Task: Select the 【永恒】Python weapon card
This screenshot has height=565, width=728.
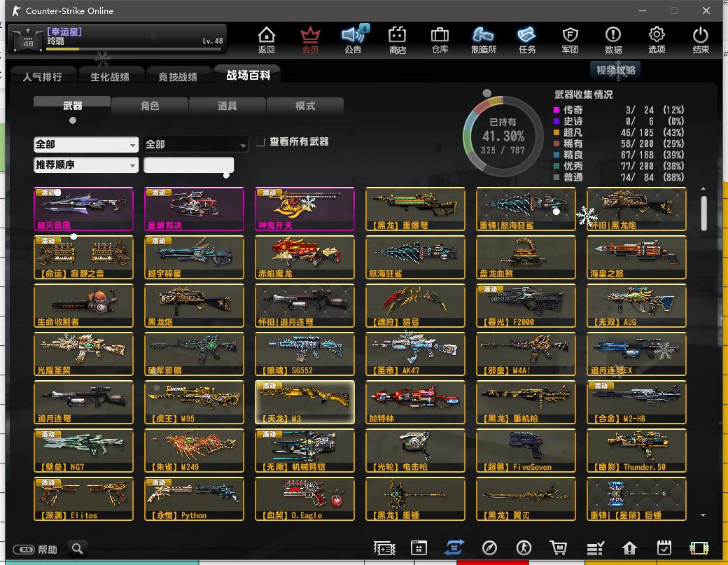Action: [x=194, y=499]
